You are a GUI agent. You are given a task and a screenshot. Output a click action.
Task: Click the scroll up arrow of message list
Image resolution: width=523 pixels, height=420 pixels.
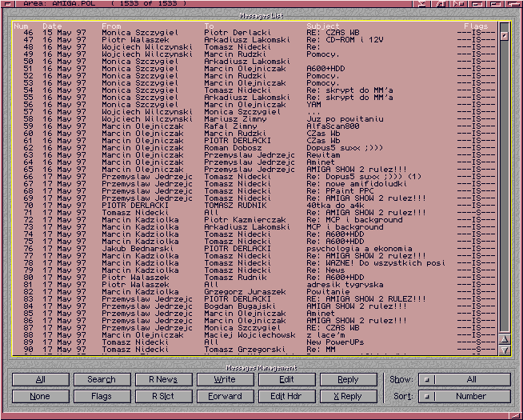tap(504, 338)
